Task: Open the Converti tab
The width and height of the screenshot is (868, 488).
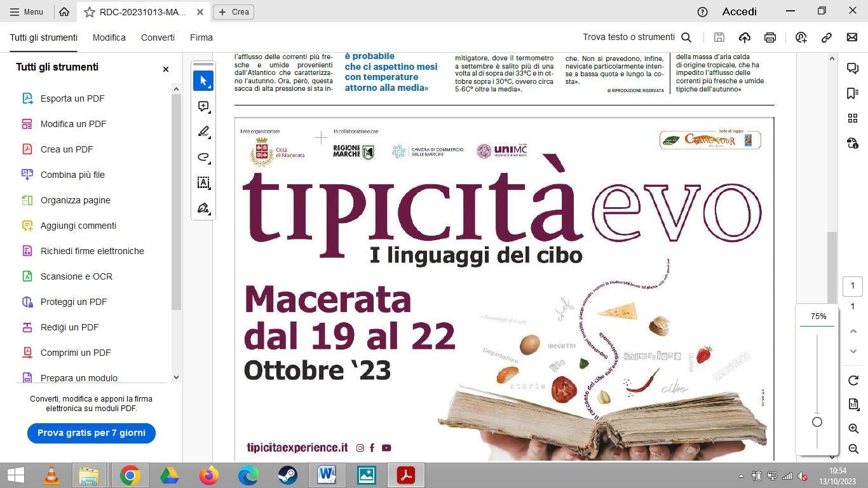Action: coord(158,37)
